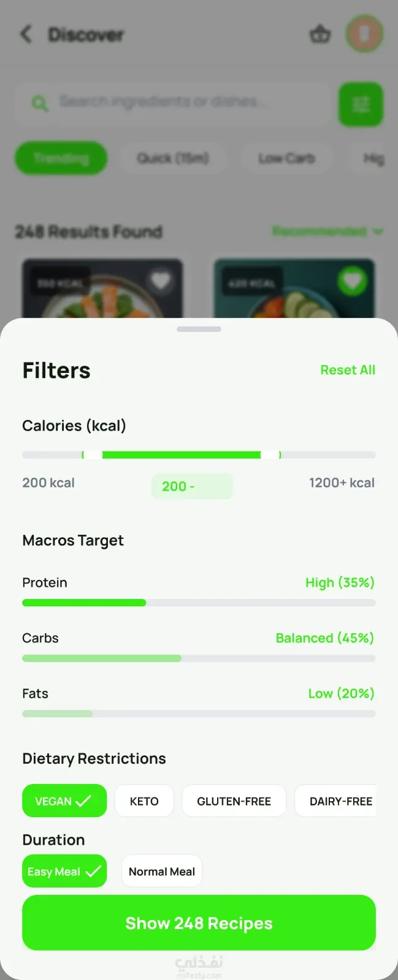Click the green filter settings icon
This screenshot has width=398, height=980.
pos(361,105)
